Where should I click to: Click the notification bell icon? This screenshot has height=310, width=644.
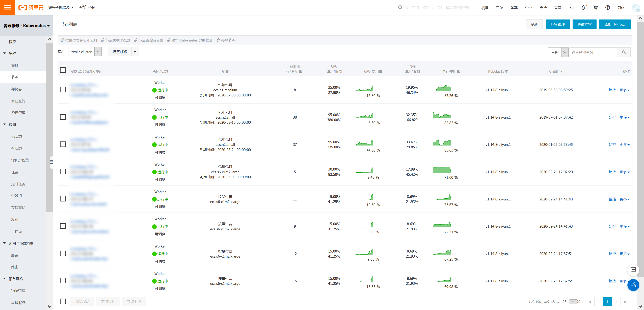pos(583,8)
